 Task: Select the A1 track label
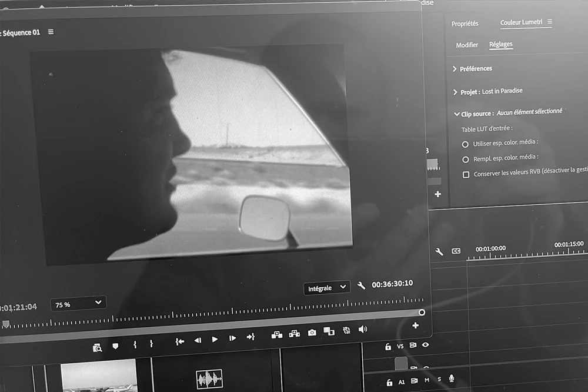tap(401, 382)
